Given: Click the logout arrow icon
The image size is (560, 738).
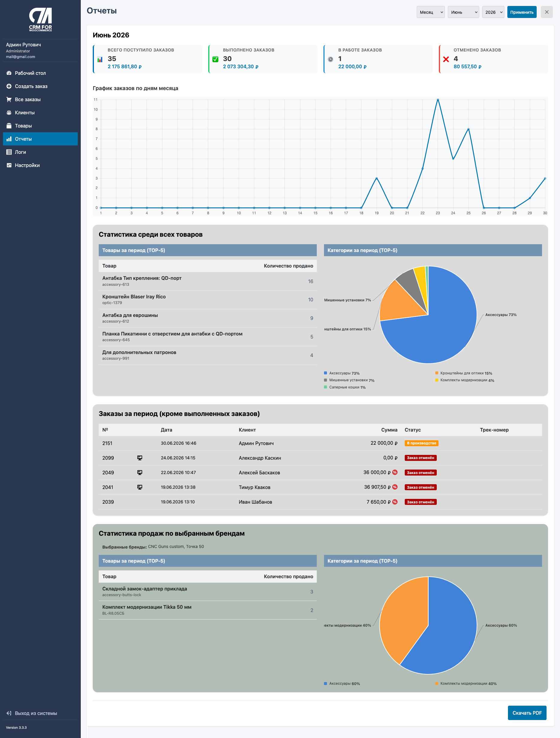Looking at the screenshot, I should [x=9, y=713].
